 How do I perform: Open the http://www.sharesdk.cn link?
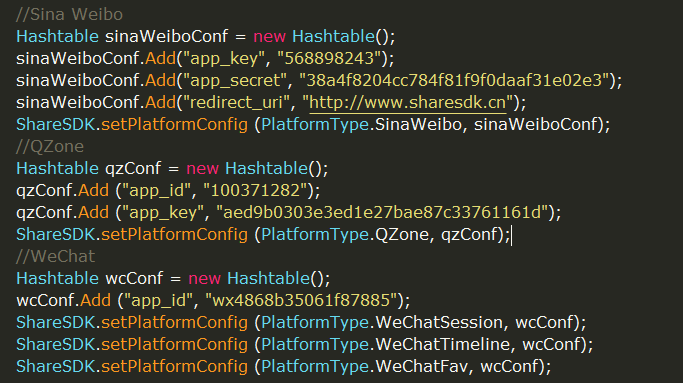point(408,103)
